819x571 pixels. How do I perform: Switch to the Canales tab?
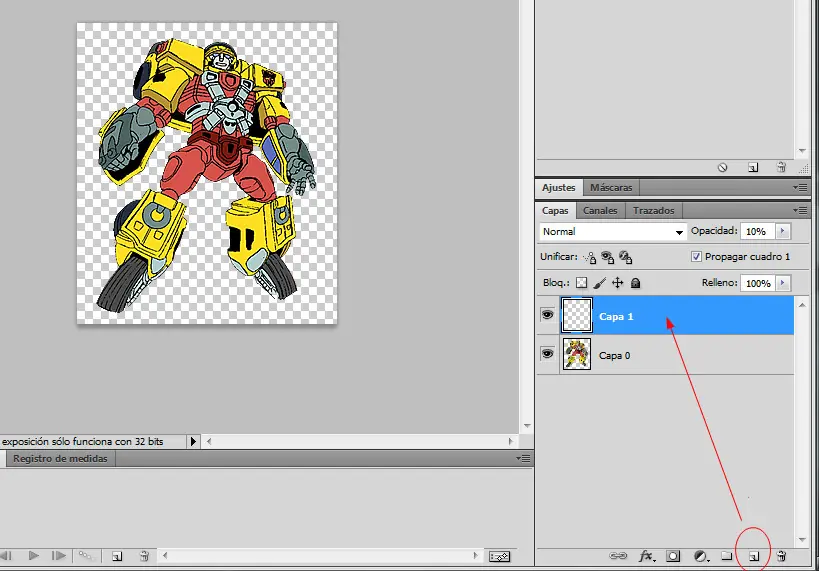[600, 211]
